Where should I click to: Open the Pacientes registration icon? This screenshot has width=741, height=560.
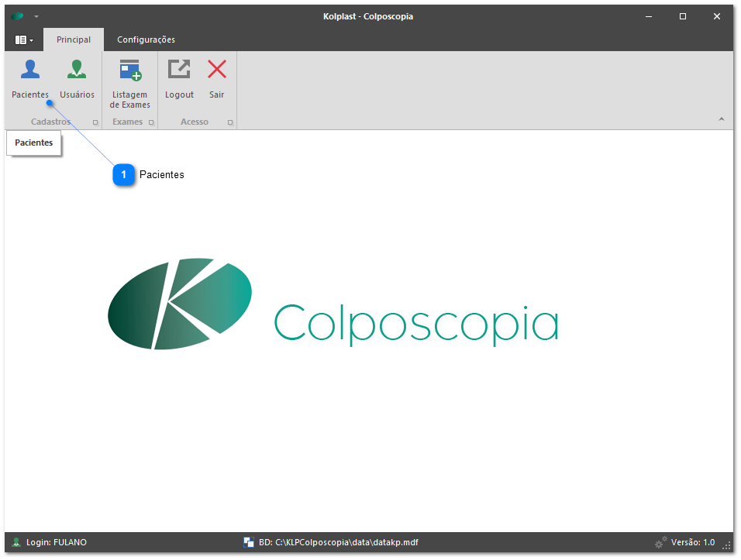point(29,70)
